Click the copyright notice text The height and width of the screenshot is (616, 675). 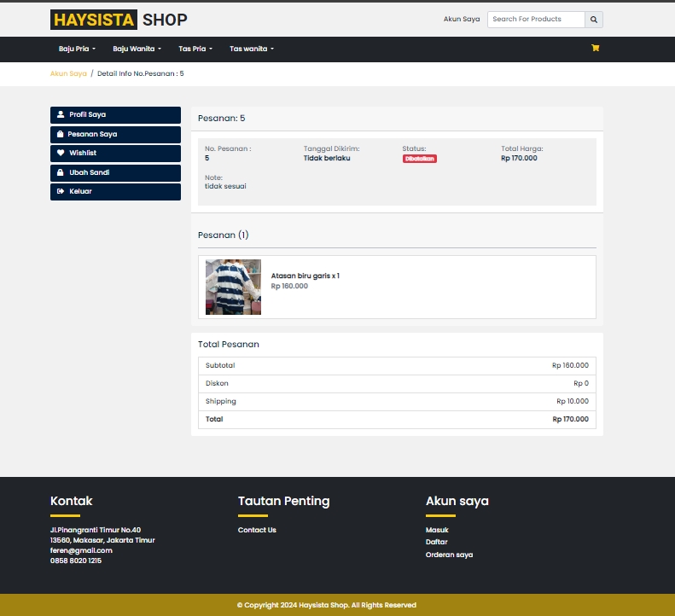(x=327, y=605)
